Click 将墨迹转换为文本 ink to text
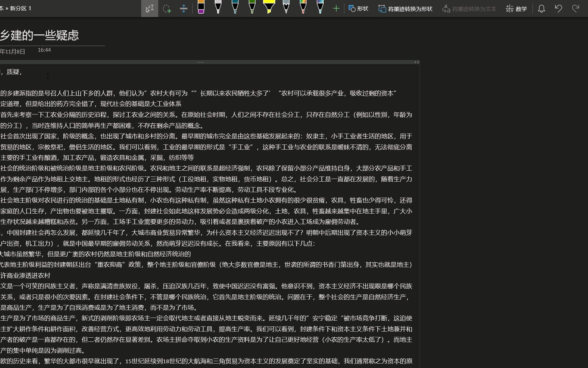The height and width of the screenshot is (368, 588). [x=469, y=9]
